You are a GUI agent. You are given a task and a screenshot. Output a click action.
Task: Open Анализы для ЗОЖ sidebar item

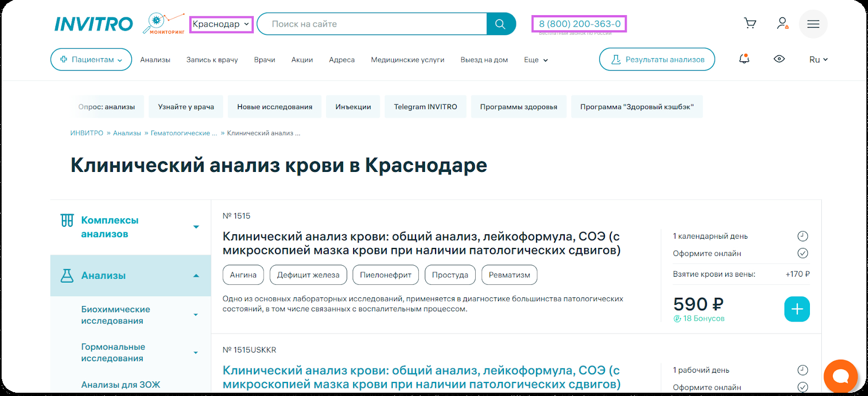coord(121,385)
